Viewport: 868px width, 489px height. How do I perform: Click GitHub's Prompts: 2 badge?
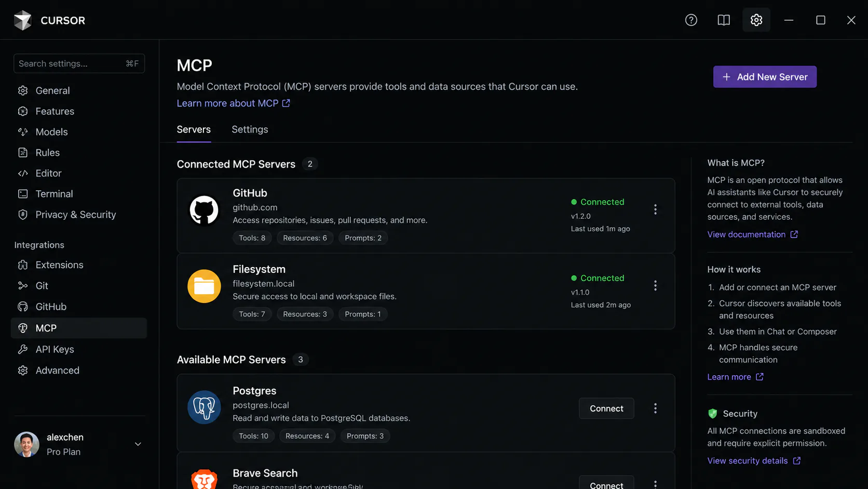coord(363,238)
